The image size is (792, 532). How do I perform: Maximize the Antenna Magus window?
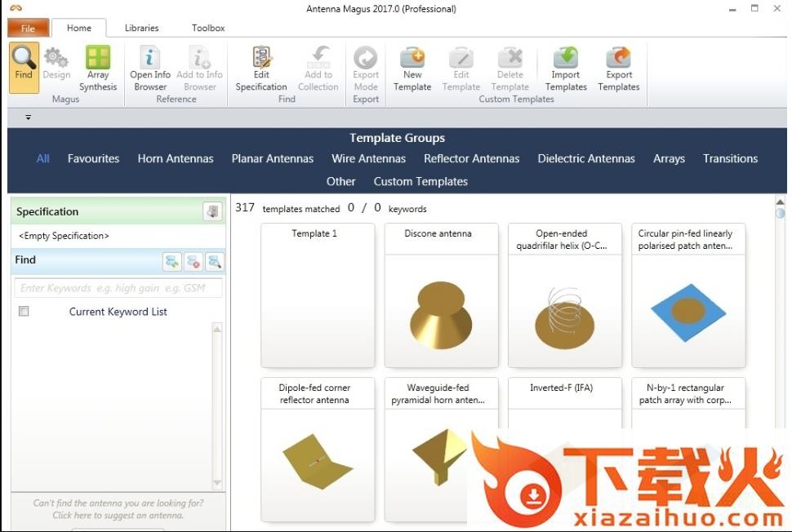[754, 8]
